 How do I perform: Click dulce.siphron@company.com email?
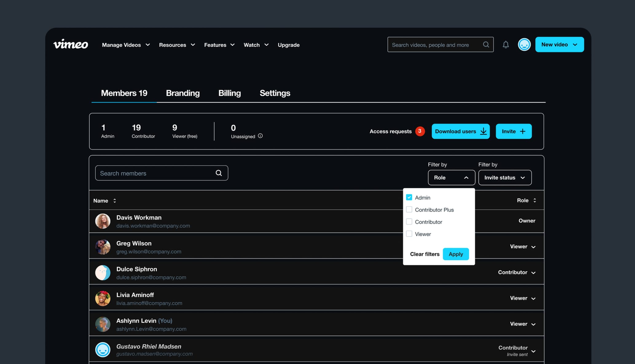151,277
